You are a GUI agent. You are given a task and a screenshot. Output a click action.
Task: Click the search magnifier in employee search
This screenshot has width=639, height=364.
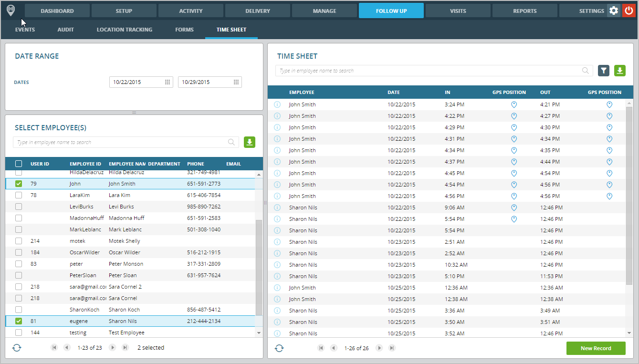(x=231, y=142)
